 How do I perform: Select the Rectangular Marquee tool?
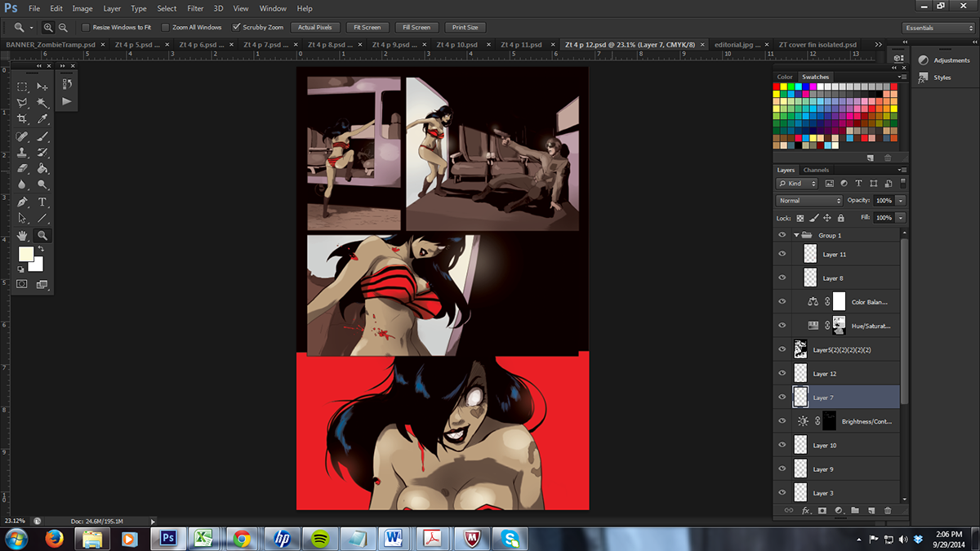(23, 87)
